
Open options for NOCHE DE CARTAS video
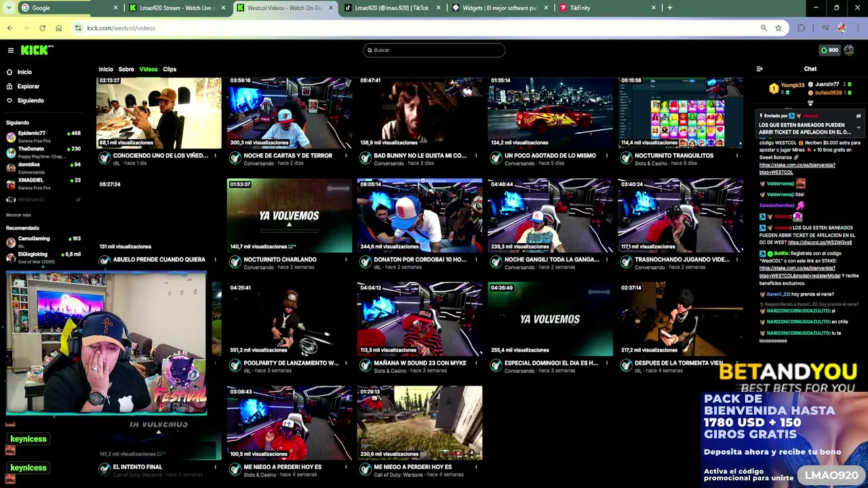click(346, 156)
